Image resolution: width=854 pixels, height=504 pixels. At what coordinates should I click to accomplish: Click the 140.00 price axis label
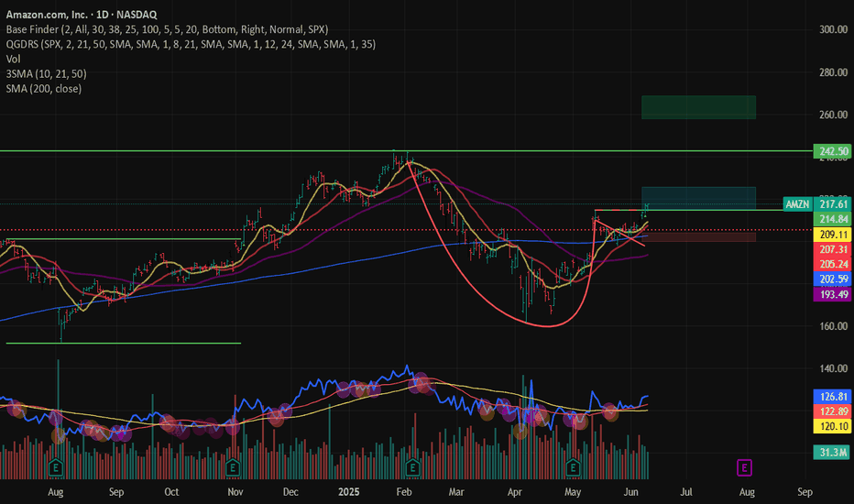pyautogui.click(x=833, y=368)
